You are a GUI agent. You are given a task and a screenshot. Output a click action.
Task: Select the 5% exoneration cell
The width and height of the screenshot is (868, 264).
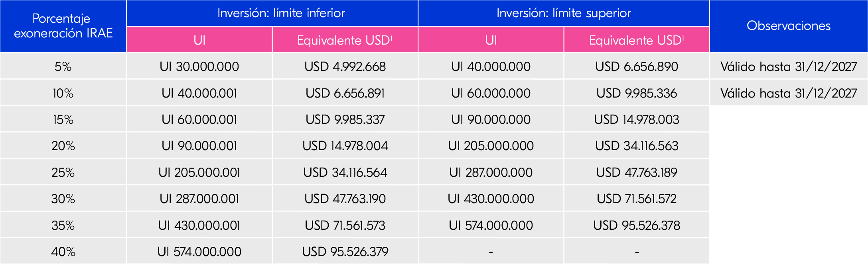tap(63, 66)
